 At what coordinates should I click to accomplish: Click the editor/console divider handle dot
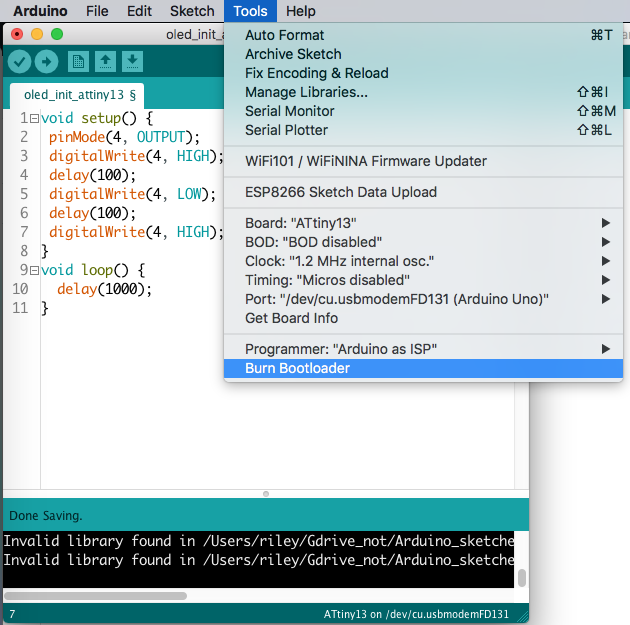pos(266,494)
